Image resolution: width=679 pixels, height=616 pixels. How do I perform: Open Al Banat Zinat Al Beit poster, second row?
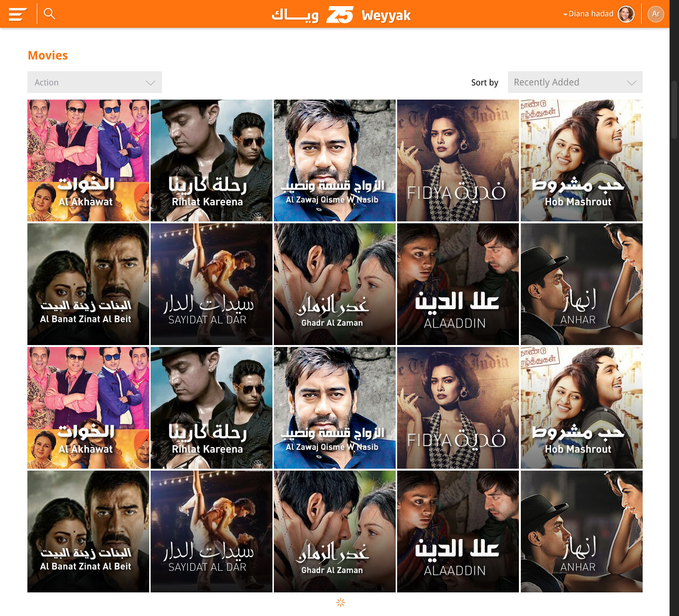point(88,284)
